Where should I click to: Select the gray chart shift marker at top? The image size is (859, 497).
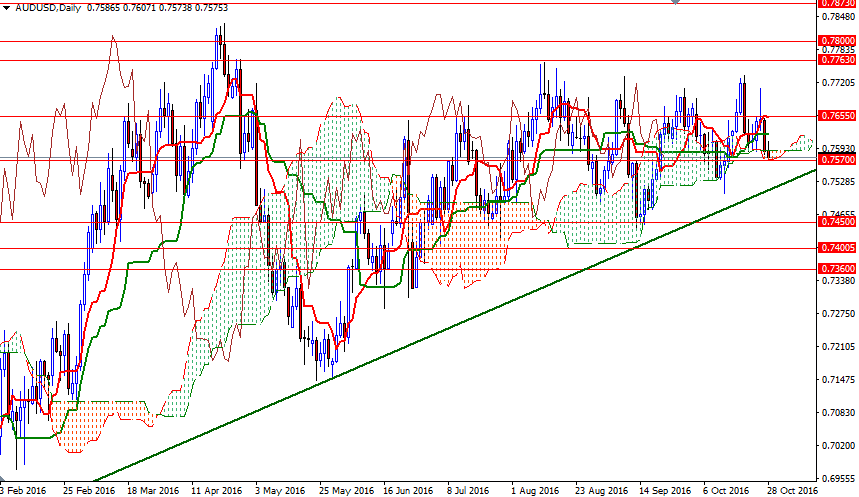tap(675, 2)
